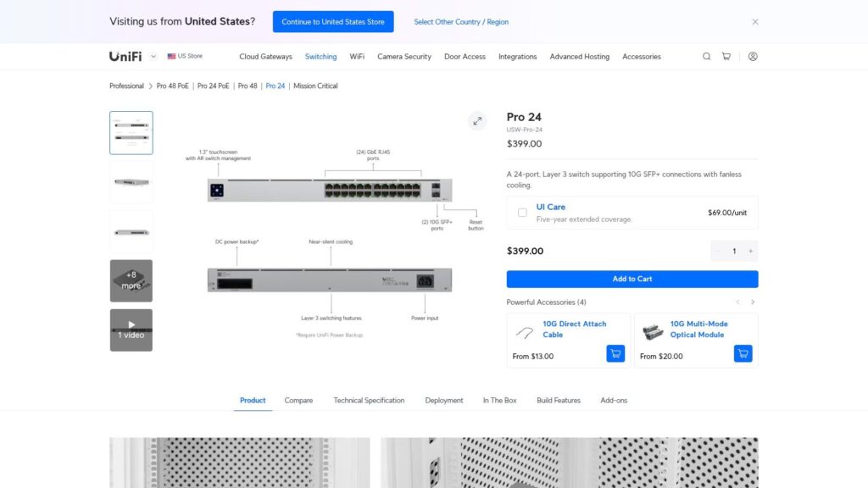Open Camera Security menu
The image size is (868, 488).
coord(404,57)
